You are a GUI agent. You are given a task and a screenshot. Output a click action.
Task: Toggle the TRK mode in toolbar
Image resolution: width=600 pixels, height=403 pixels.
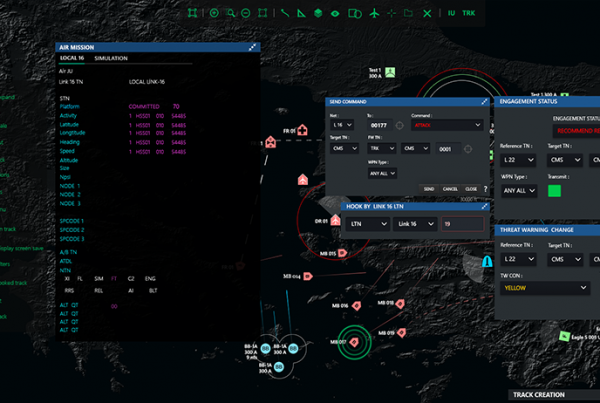coord(469,13)
